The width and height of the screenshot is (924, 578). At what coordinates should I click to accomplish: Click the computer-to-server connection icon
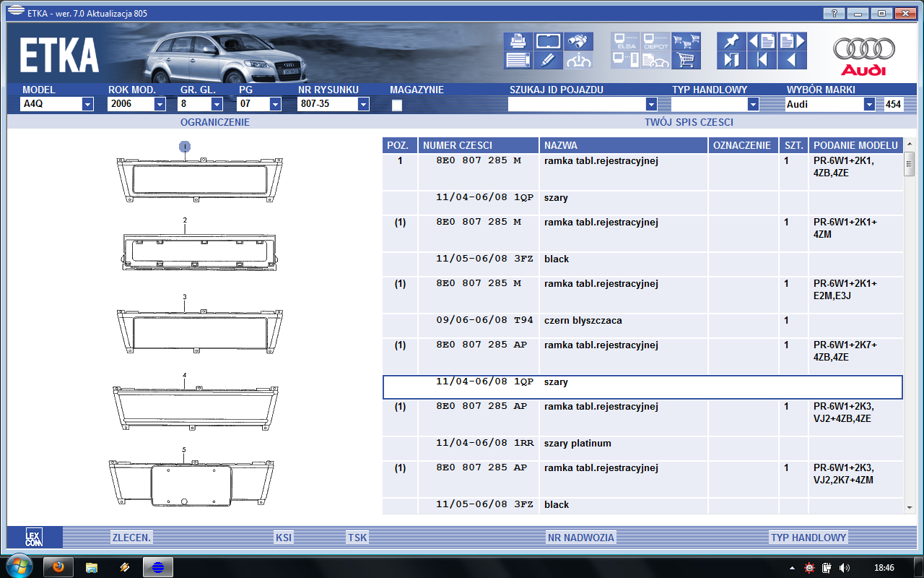click(x=625, y=60)
